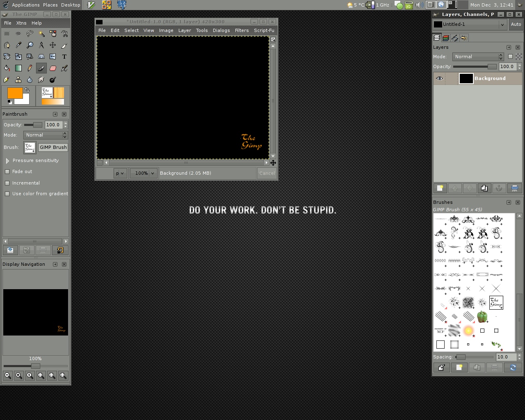Select the Paths pen tool
The image size is (525, 420).
click(x=7, y=45)
